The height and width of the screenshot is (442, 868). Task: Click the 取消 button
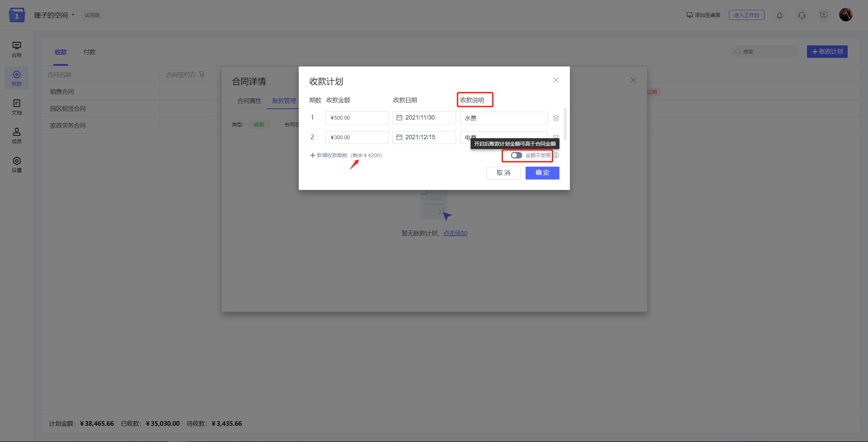pos(503,173)
